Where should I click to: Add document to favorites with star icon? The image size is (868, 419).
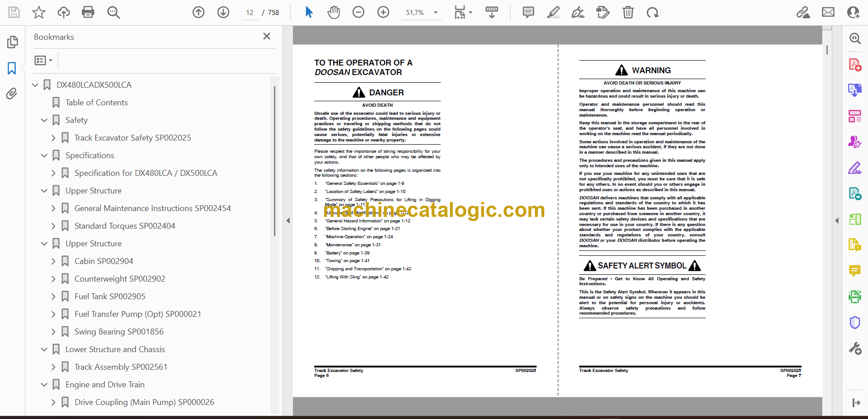point(39,12)
